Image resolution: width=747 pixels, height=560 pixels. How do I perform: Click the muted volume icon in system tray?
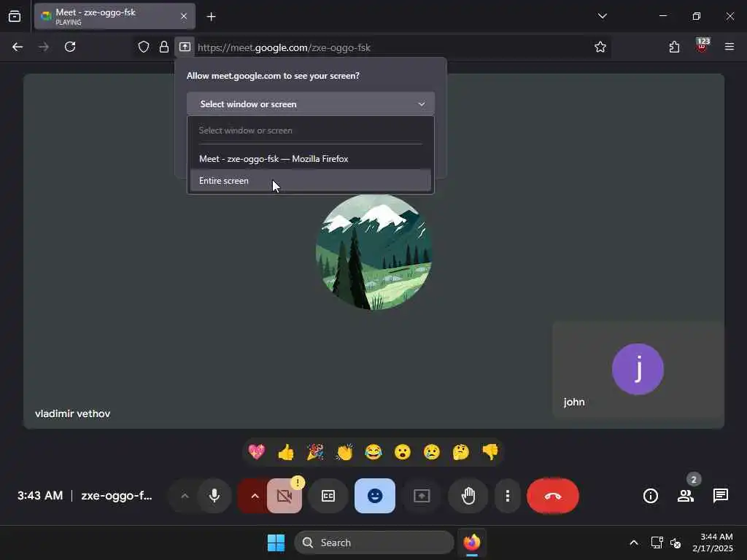676,542
